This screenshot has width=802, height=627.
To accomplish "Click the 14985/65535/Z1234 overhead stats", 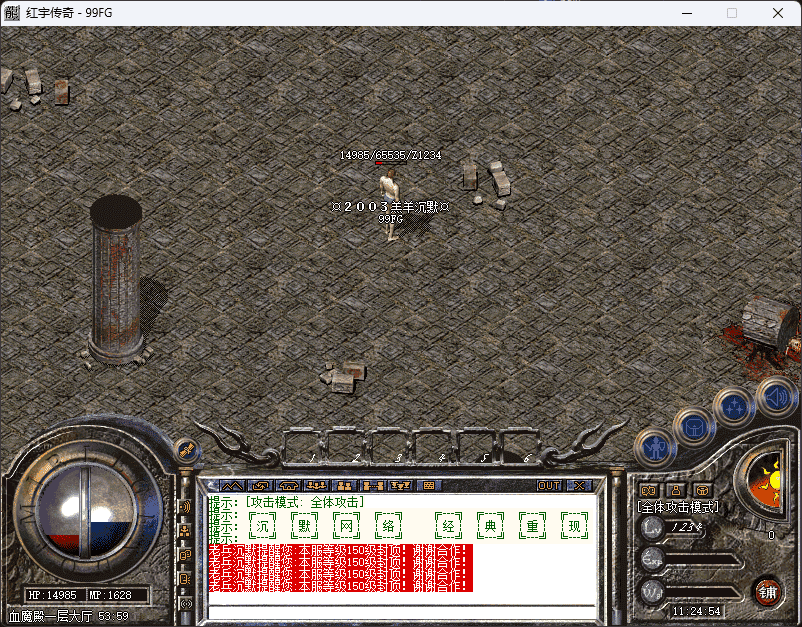I will click(x=390, y=155).
